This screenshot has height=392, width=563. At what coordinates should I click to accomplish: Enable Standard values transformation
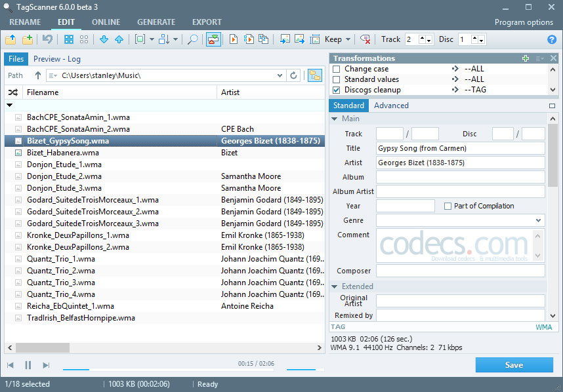tap(337, 79)
